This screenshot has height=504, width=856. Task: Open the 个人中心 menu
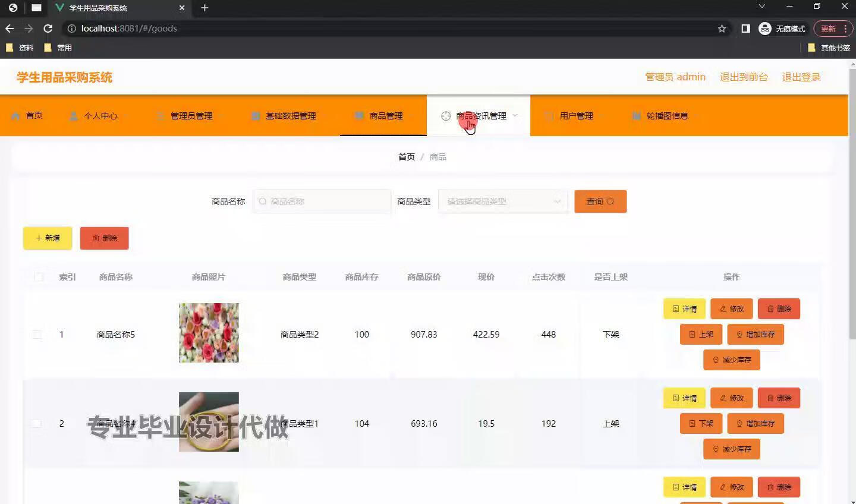(98, 116)
